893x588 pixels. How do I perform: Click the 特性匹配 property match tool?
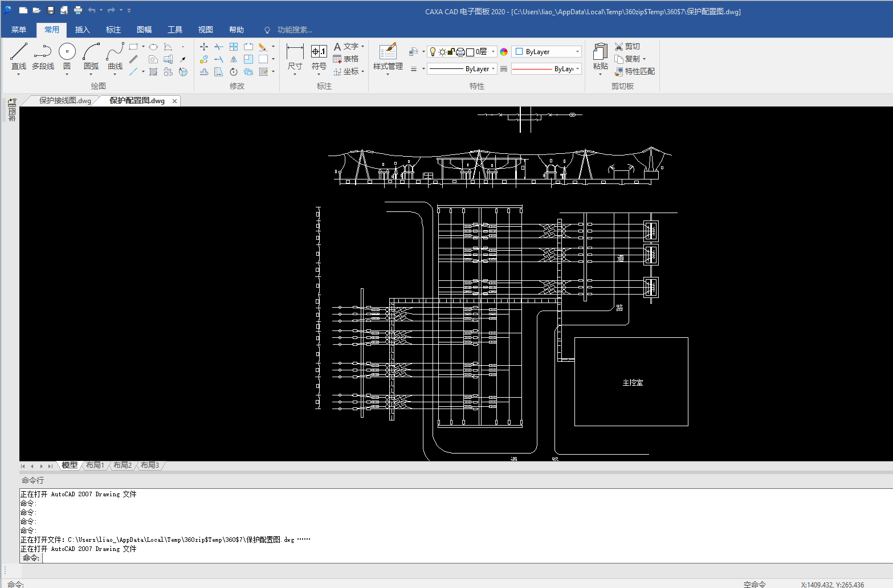[x=634, y=71]
